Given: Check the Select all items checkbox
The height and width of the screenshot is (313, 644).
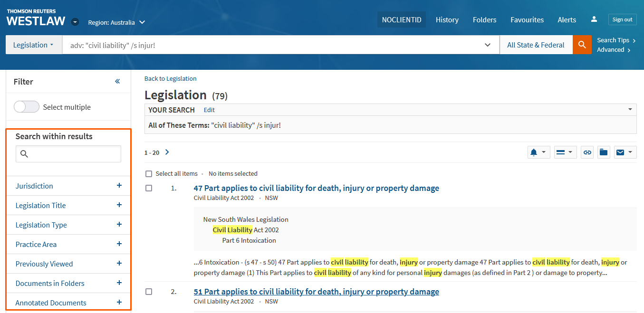Looking at the screenshot, I should 149,174.
